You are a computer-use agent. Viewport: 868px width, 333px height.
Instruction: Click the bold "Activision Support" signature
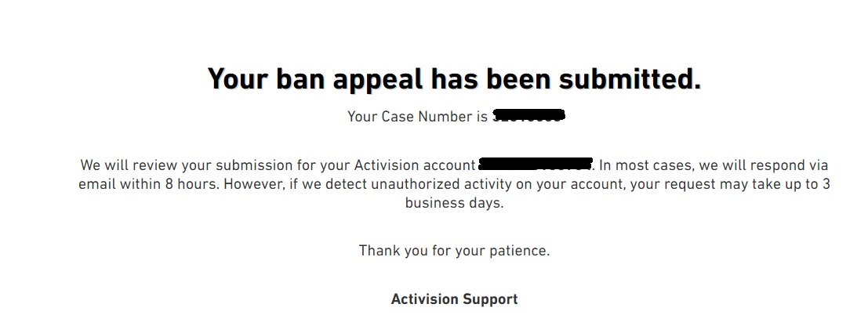[455, 299]
